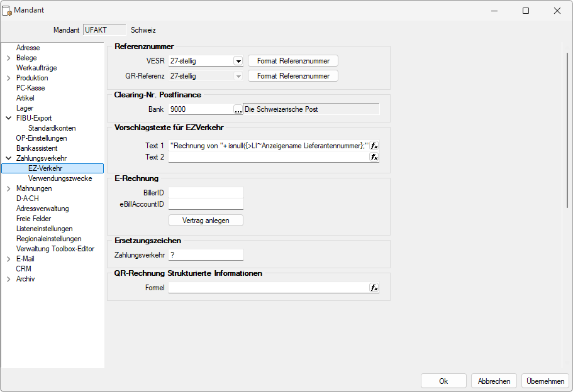The height and width of the screenshot is (392, 573).
Task: Select Standardkonten under FIBU-Export
Action: coord(52,128)
